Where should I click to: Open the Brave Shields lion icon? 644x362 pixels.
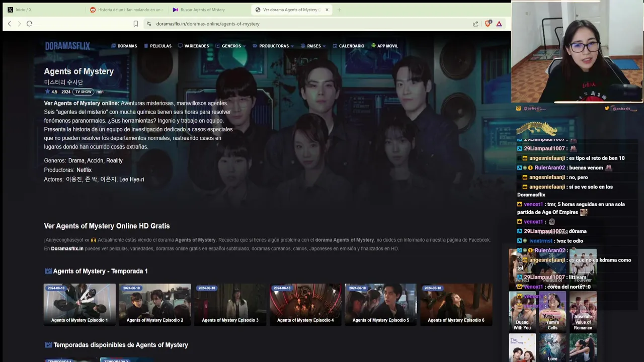click(488, 24)
